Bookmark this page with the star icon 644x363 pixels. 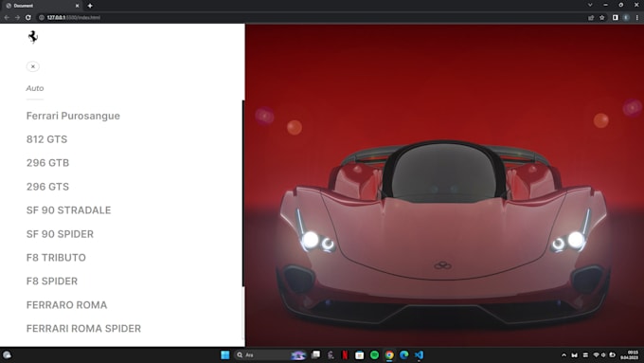602,18
